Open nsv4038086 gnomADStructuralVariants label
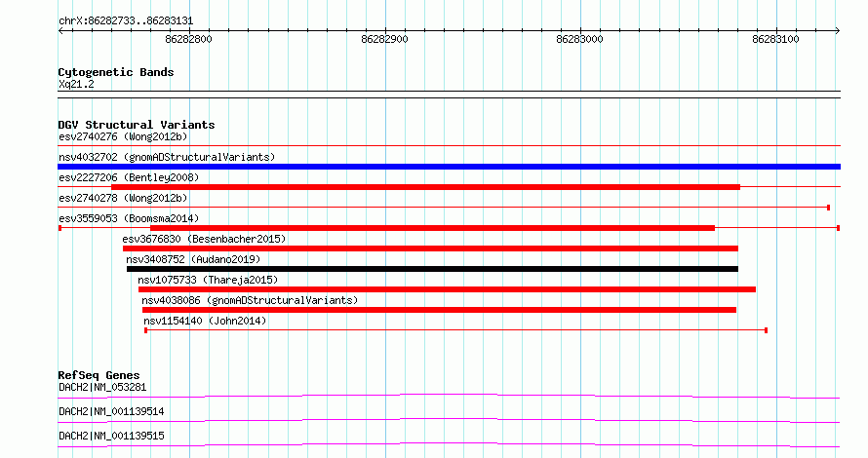This screenshot has width=868, height=458. point(250,300)
